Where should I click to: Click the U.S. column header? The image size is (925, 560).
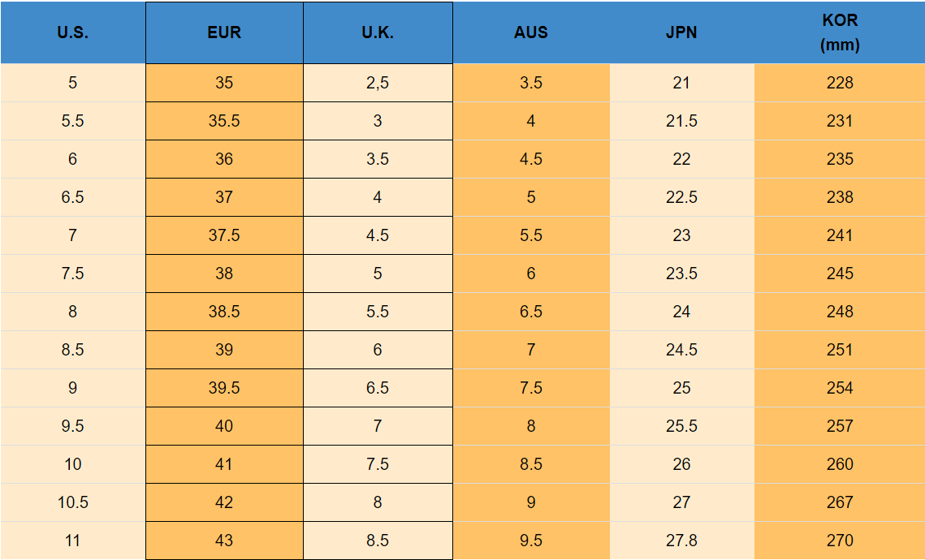(x=72, y=33)
